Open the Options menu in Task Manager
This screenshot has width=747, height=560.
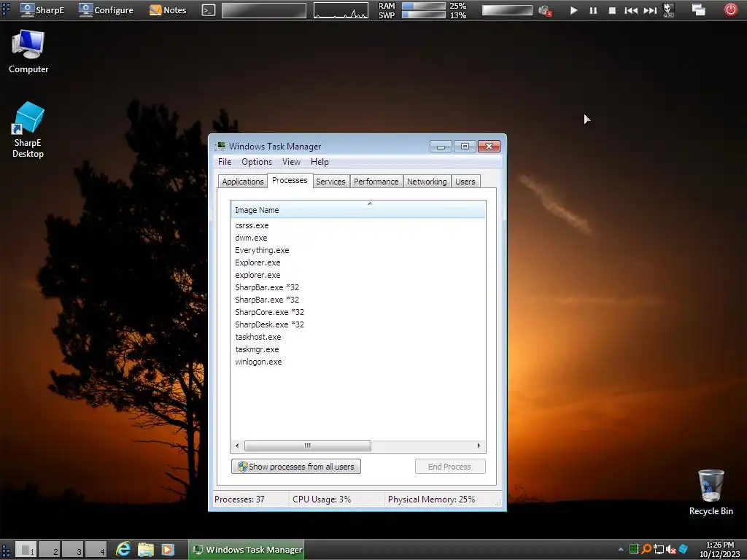[x=256, y=162]
